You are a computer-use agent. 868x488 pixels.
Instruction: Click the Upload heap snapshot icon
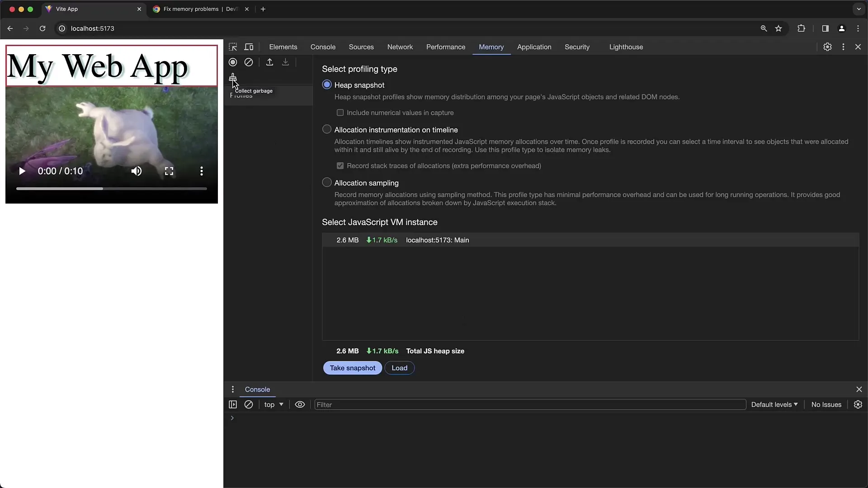[269, 62]
